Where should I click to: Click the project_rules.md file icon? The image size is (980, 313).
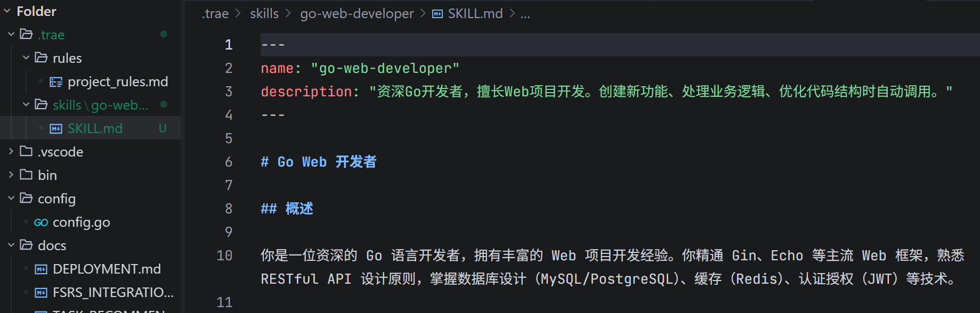[x=56, y=82]
